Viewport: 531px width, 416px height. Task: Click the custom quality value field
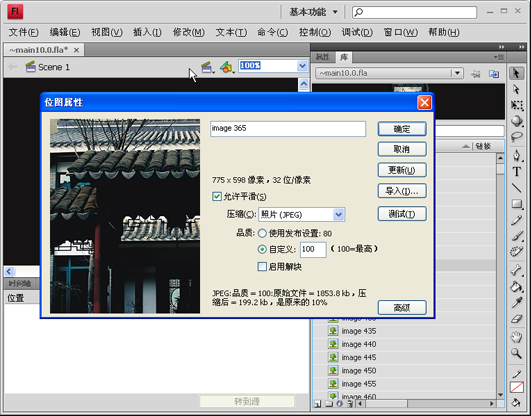click(313, 249)
